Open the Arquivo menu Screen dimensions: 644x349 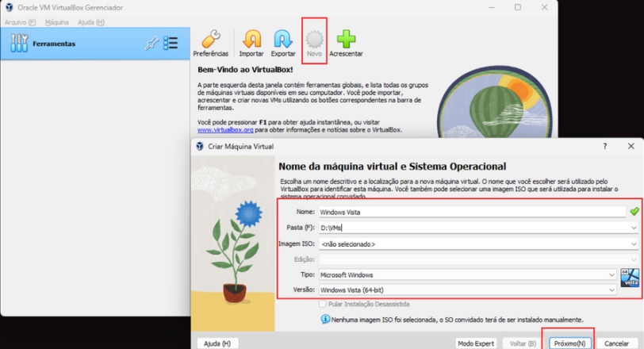(x=20, y=22)
